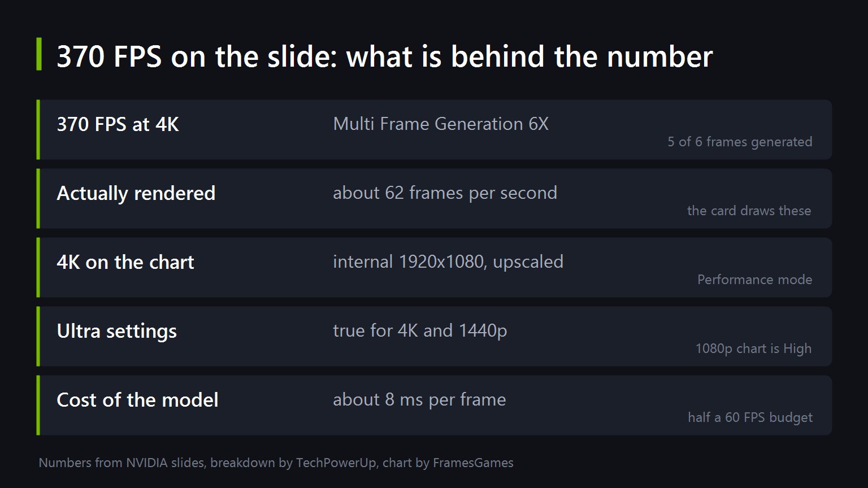Click the 'Performance mode' note
The image size is (868, 488).
(754, 280)
